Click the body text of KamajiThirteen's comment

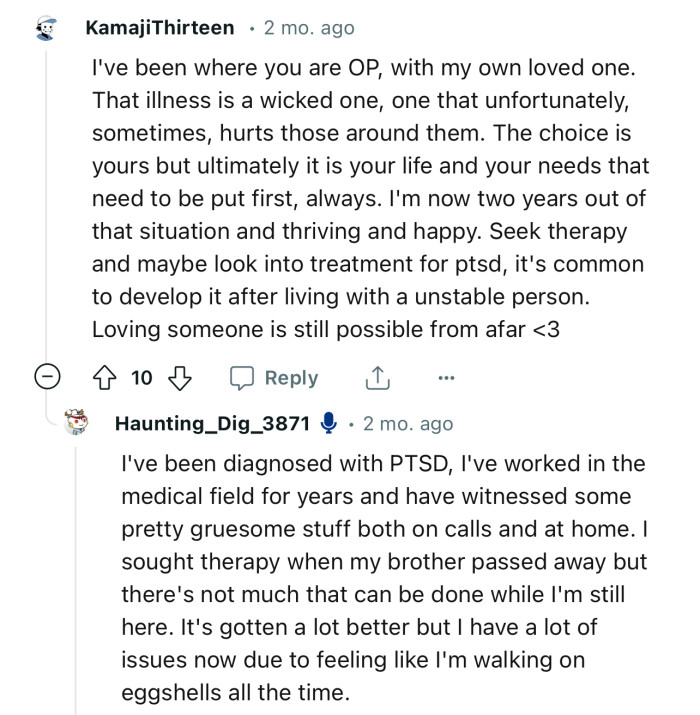[x=370, y=200]
